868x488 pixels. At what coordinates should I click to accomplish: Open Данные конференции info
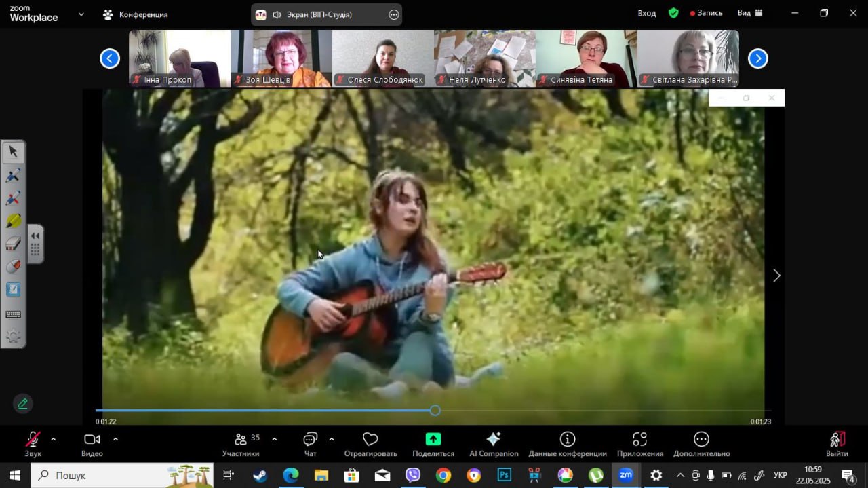[x=568, y=445]
